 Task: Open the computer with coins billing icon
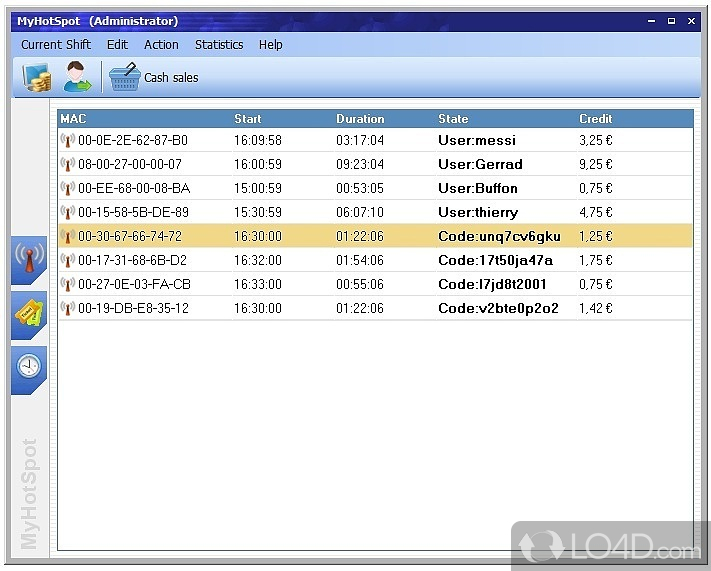tap(37, 78)
